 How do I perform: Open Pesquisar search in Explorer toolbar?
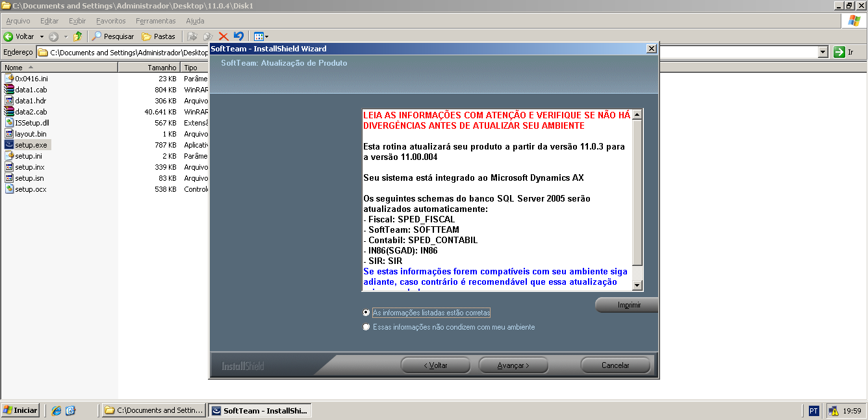click(113, 36)
